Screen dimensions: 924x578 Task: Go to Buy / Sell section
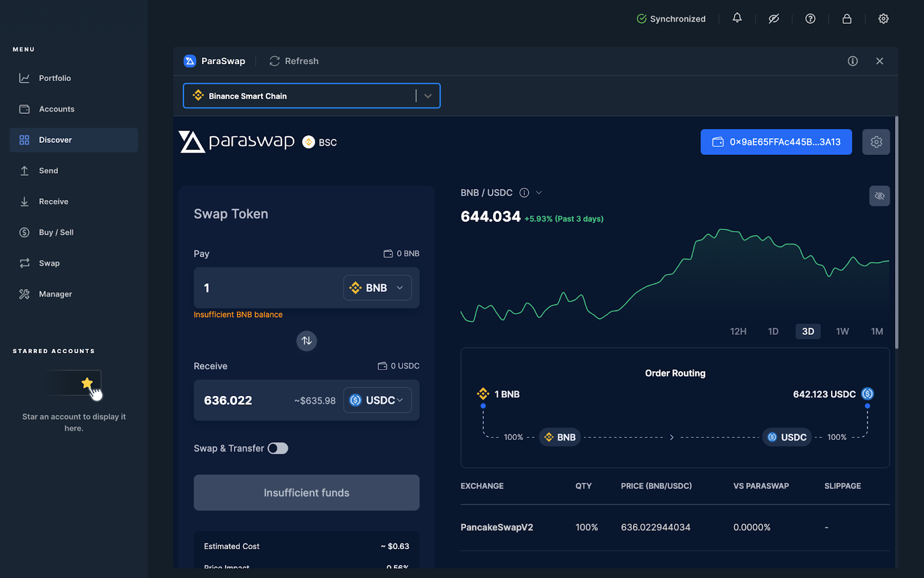tap(74, 232)
